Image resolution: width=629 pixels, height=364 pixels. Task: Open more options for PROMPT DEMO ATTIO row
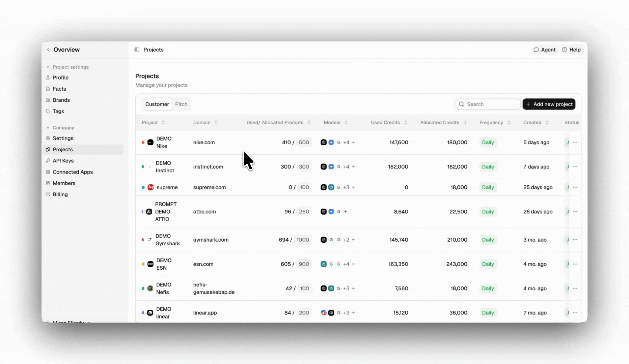[575, 212]
